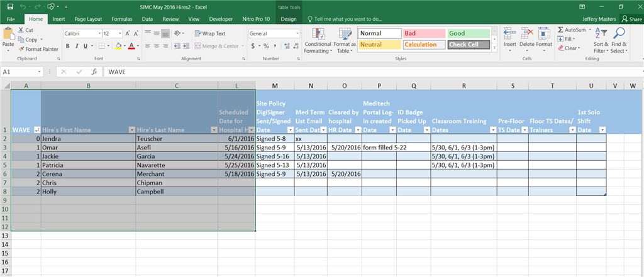Cut the selection with scissors icon
This screenshot has height=277, width=644.
click(x=21, y=30)
